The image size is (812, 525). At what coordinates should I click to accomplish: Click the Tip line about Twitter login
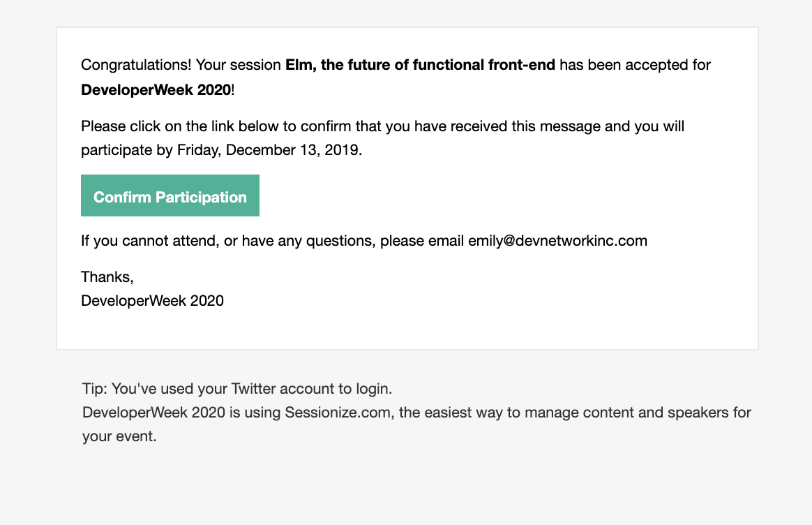pos(237,389)
